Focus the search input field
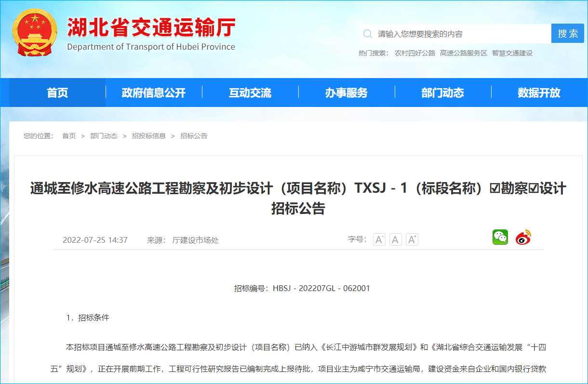 click(x=458, y=34)
